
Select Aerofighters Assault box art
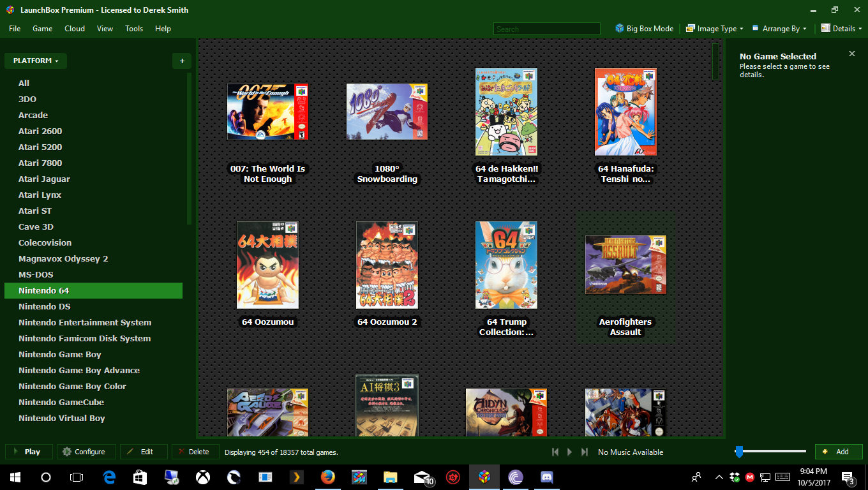(x=625, y=265)
